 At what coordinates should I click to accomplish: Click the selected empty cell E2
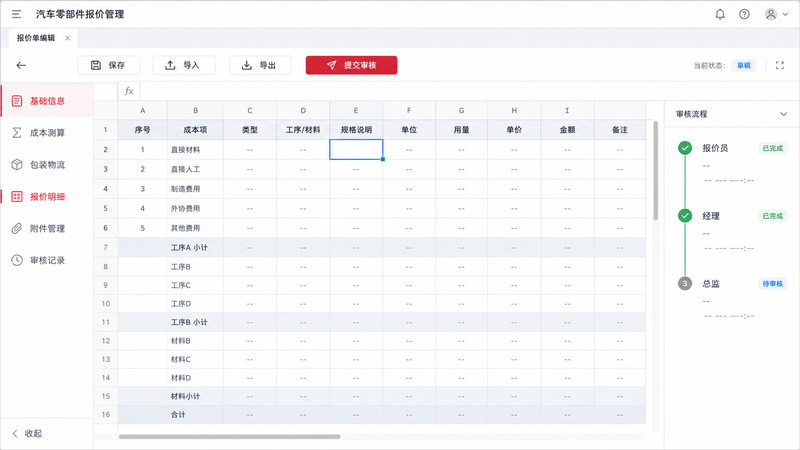(x=356, y=149)
